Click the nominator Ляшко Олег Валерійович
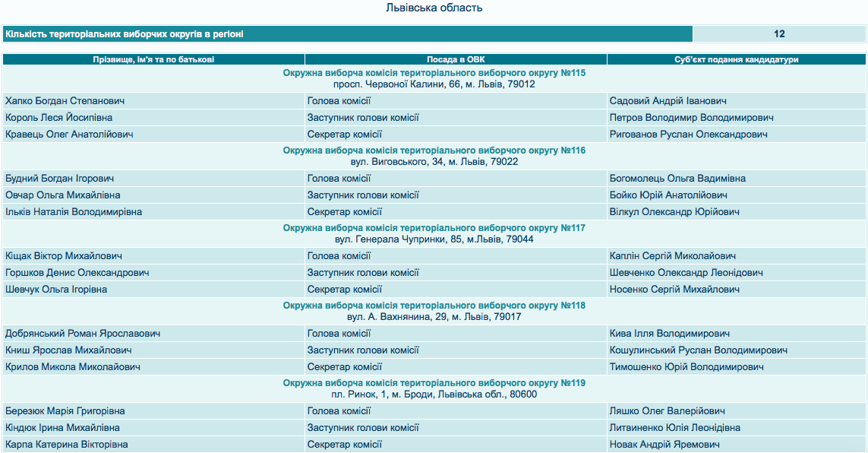Image resolution: width=868 pixels, height=453 pixels. click(667, 411)
